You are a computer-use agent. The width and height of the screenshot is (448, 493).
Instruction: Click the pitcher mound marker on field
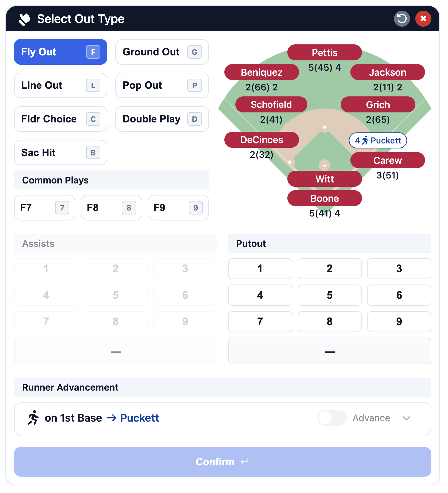pyautogui.click(x=324, y=165)
